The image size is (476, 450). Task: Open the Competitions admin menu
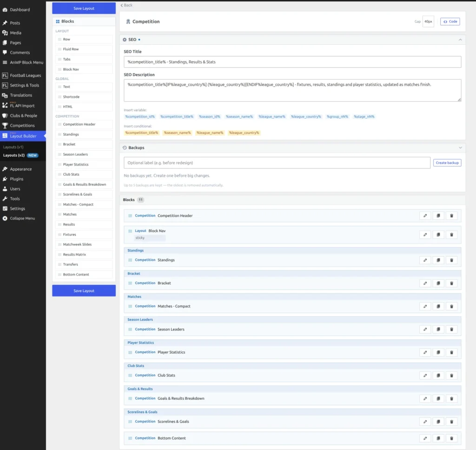click(x=23, y=126)
